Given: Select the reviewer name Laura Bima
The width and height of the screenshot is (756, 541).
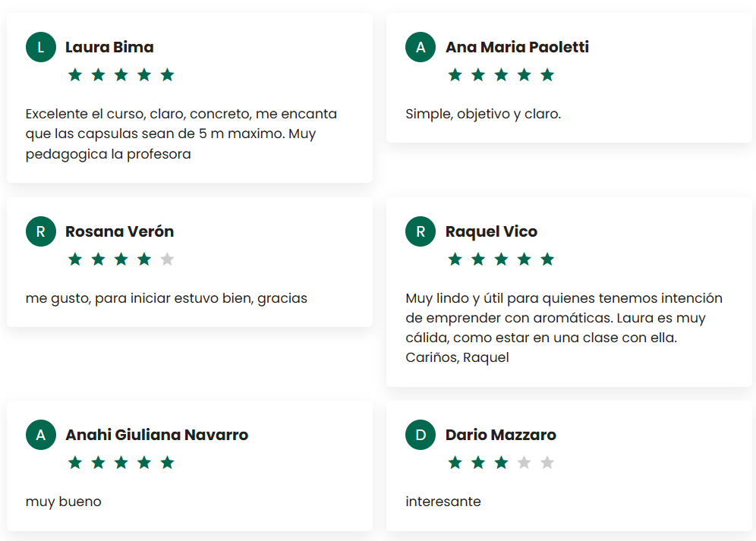Looking at the screenshot, I should [x=109, y=47].
